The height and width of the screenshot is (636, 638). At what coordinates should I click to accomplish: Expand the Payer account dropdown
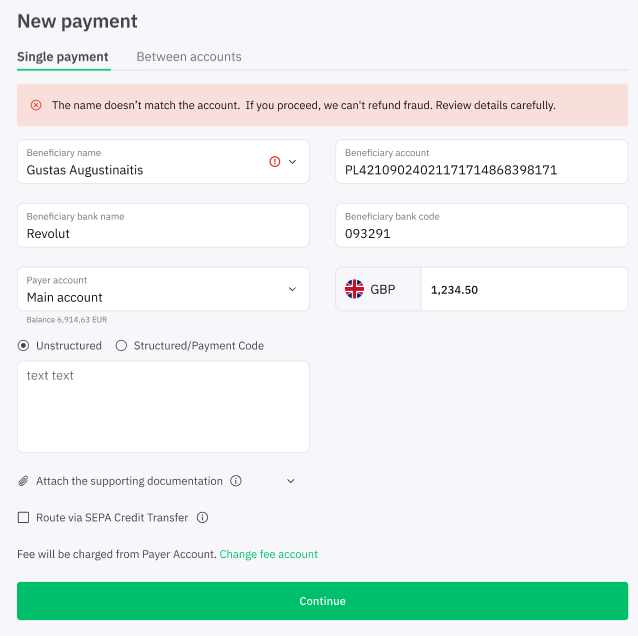click(x=292, y=289)
